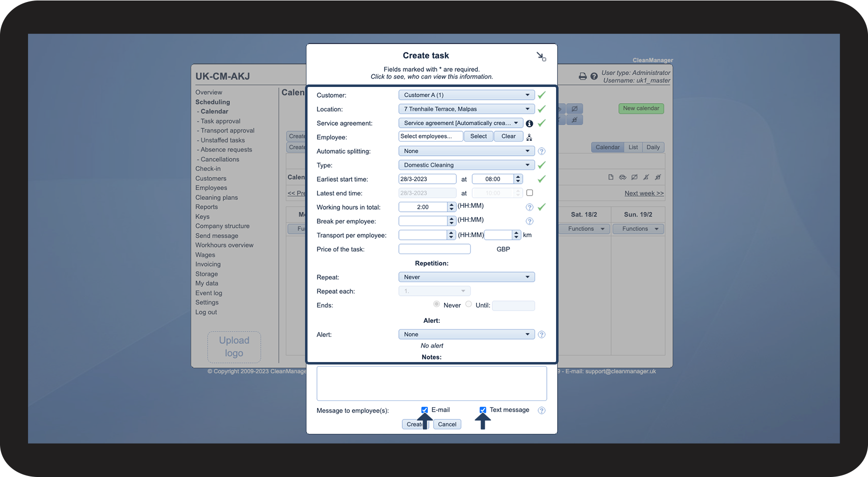Screen dimensions: 868x477
Task: Open the Type dropdown showing Domestic Cleaning
Action: click(466, 165)
